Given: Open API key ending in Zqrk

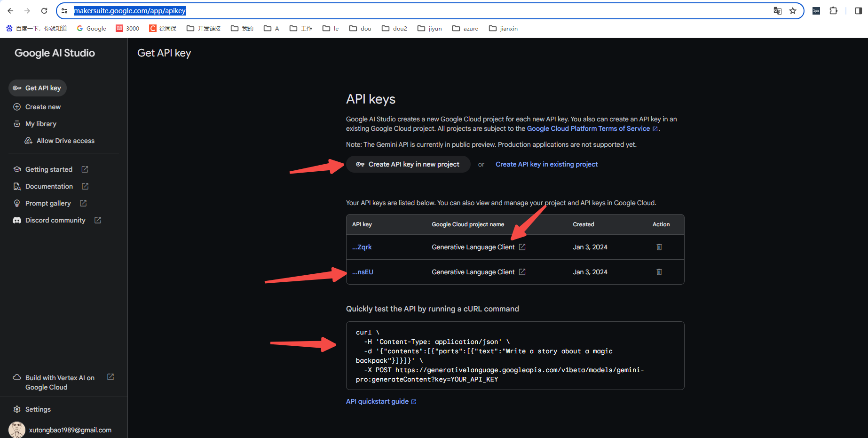Looking at the screenshot, I should point(362,247).
